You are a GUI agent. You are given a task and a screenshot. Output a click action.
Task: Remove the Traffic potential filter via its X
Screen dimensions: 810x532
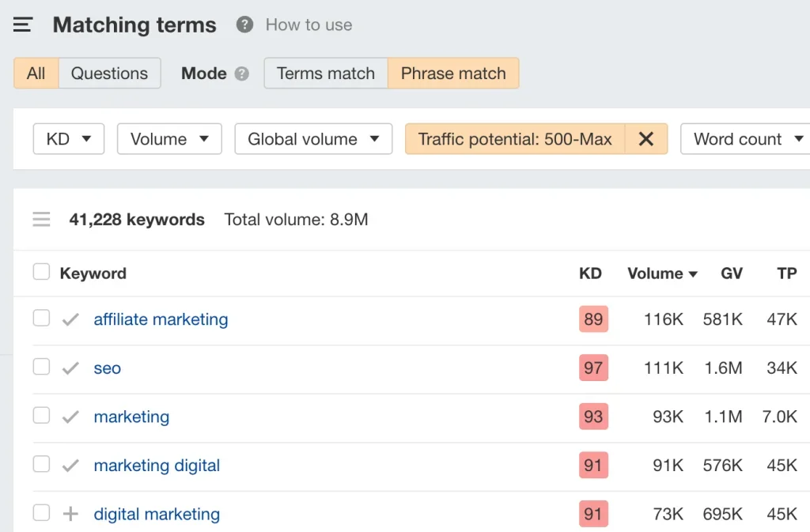[x=647, y=138]
